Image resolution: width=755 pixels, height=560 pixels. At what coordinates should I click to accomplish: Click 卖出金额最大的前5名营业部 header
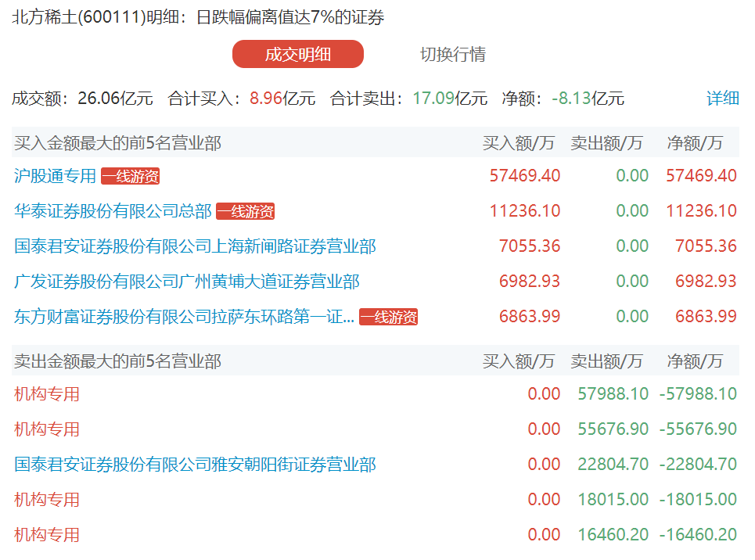[117, 361]
